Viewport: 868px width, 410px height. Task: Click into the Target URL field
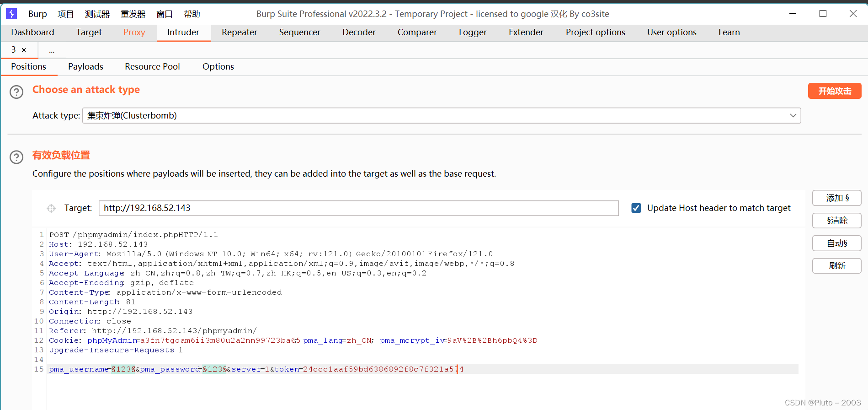coord(358,208)
